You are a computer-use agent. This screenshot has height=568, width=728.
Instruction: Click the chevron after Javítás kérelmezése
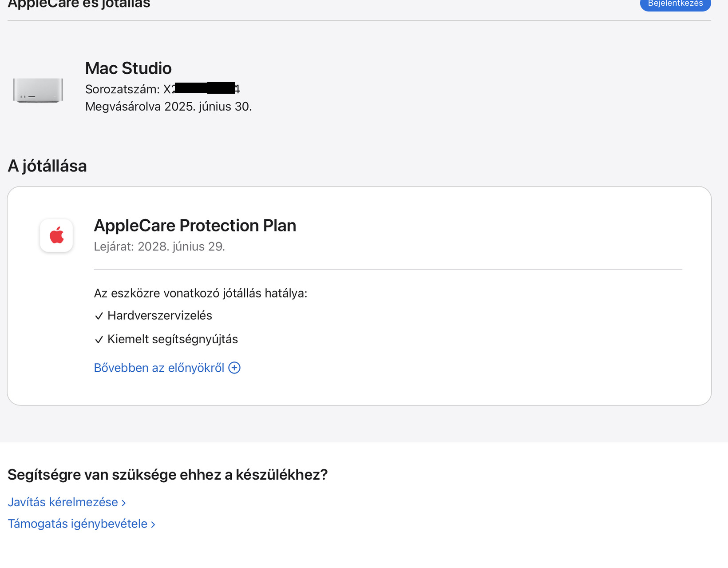(x=124, y=503)
